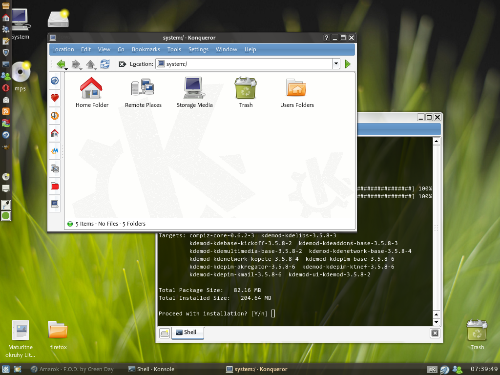Close the current Konsole session tab button
The image size is (500, 375).
pos(435,333)
